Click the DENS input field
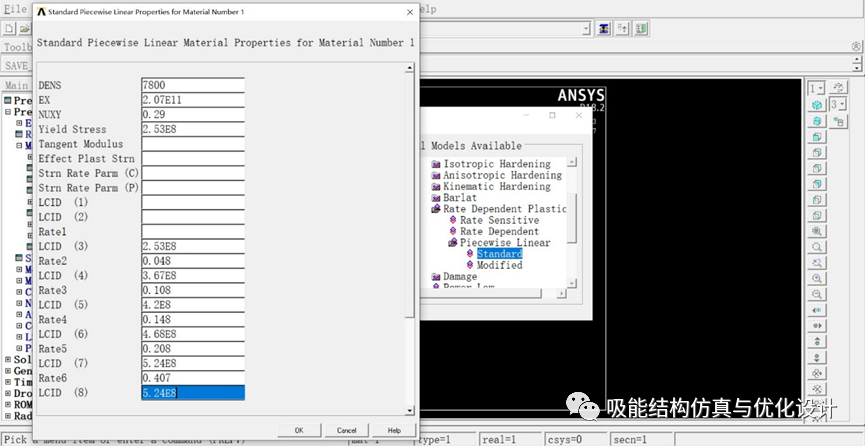The height and width of the screenshot is (446, 865). (x=193, y=86)
